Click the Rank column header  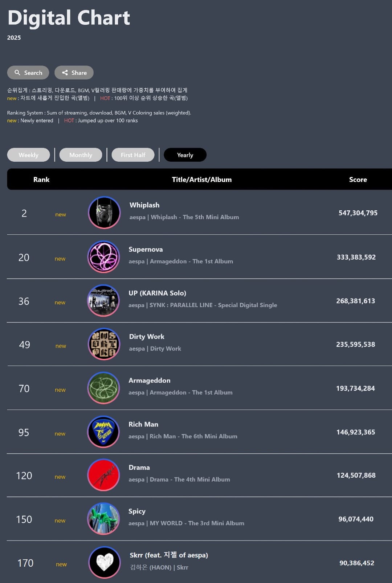point(41,179)
